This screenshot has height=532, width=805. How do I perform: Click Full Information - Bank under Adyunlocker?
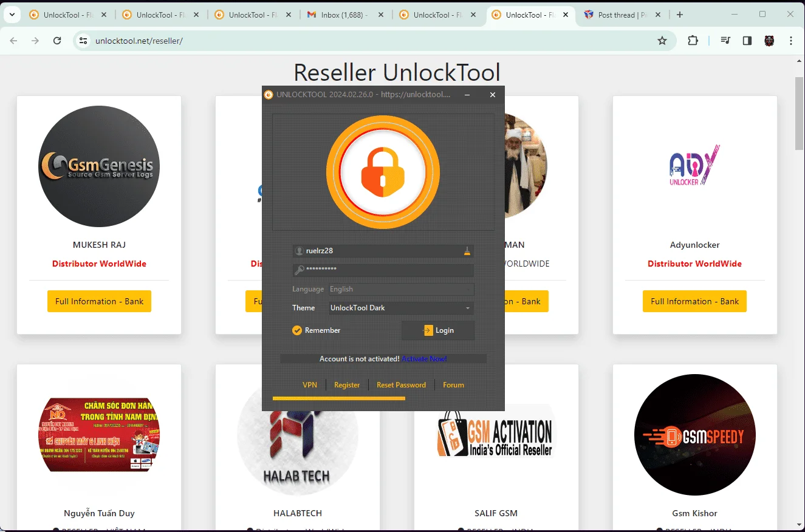[x=694, y=301]
